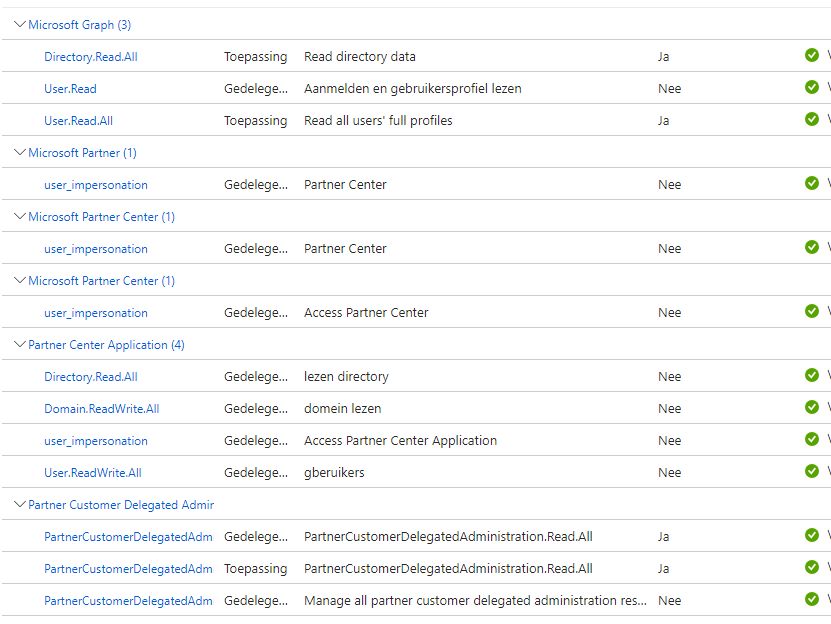
Task: Click green check in Access Partner Center row
Action: [811, 311]
